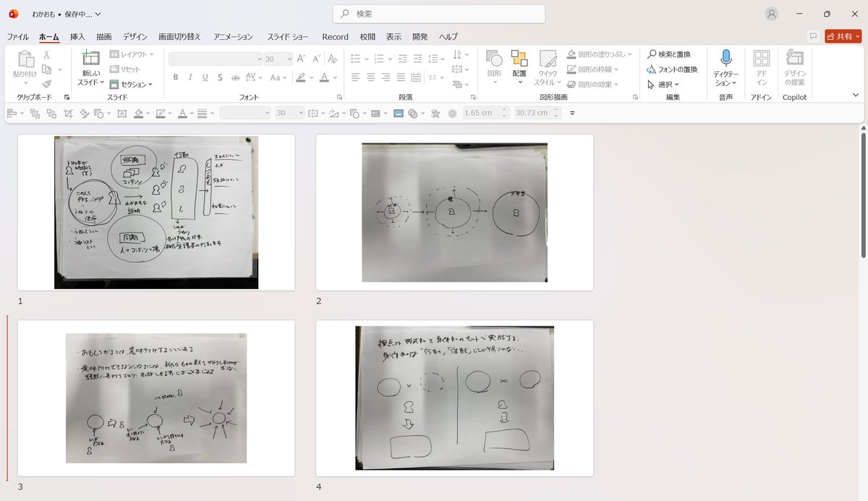Switch to the Design (デザイン) tab
The width and height of the screenshot is (868, 501).
[x=135, y=37]
